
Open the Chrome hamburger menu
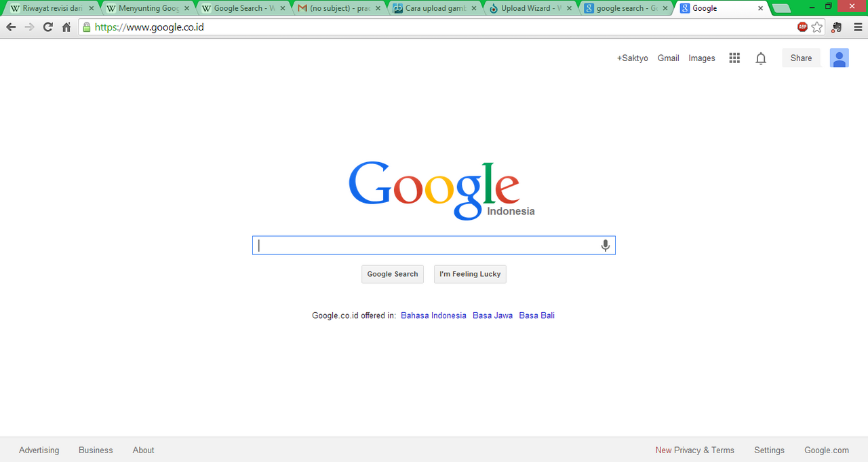pyautogui.click(x=858, y=27)
